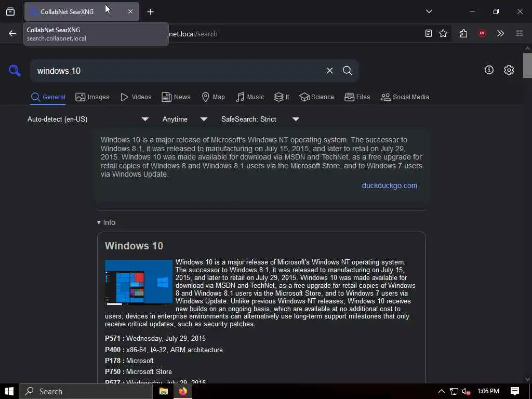Clear the search query with the X icon

coord(329,71)
